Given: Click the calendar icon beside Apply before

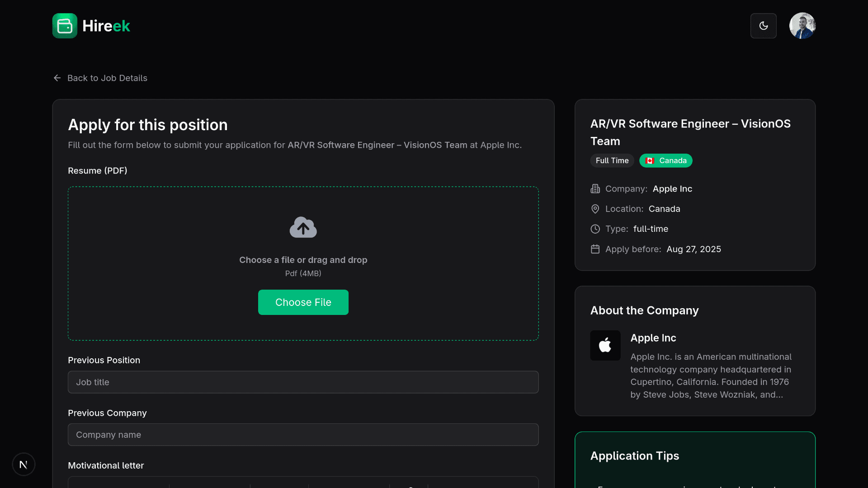Looking at the screenshot, I should point(595,249).
